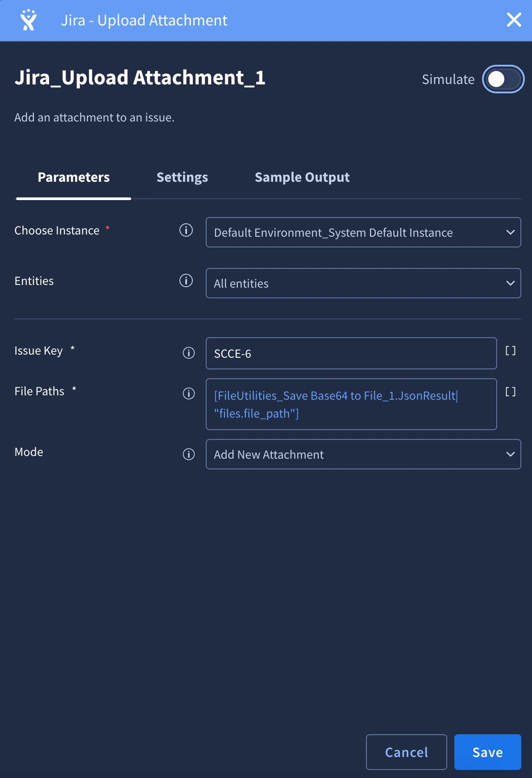Toggle the Simulate switch
The image size is (532, 778).
tap(503, 79)
